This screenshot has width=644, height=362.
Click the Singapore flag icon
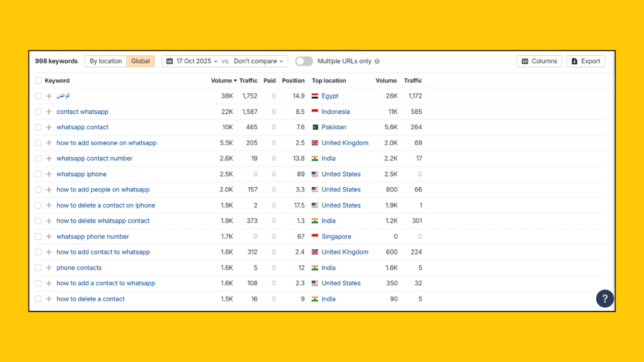click(315, 236)
